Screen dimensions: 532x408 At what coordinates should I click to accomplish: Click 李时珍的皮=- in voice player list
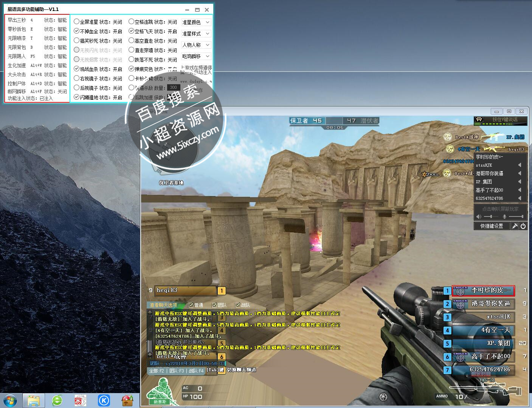click(x=489, y=157)
